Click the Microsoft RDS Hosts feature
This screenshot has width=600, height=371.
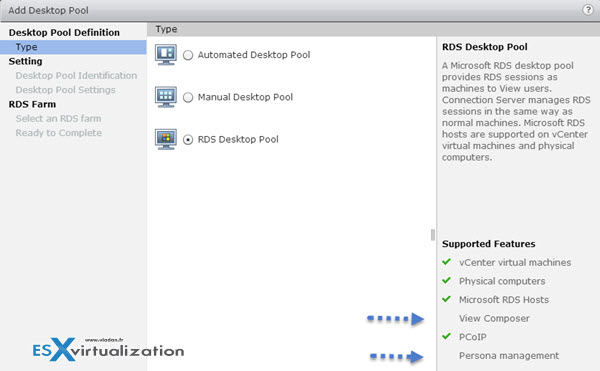point(504,300)
